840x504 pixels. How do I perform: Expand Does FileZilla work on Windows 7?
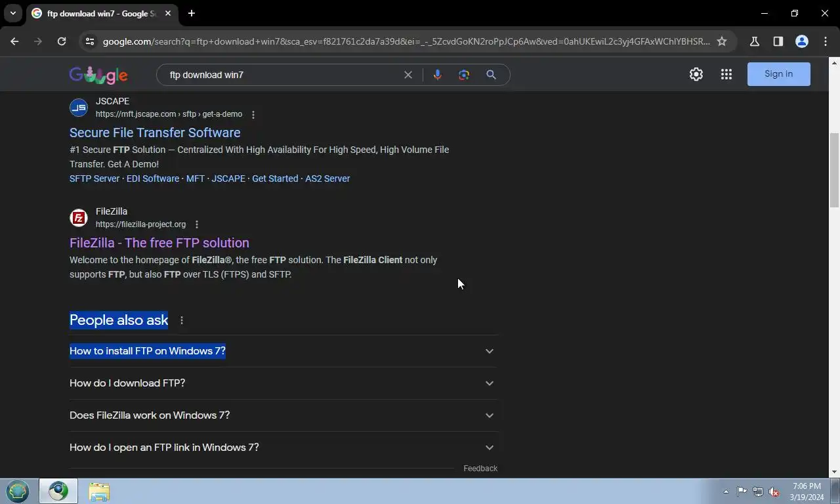click(x=283, y=415)
